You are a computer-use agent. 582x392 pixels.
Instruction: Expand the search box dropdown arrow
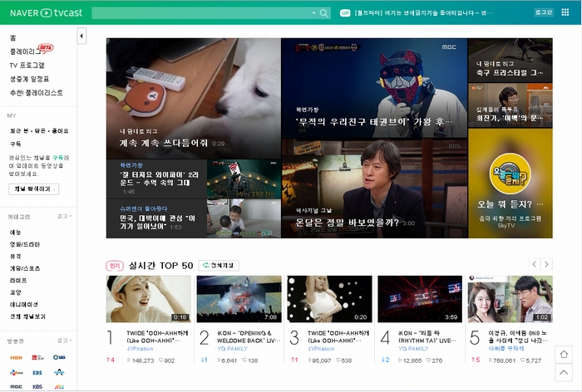coord(313,13)
